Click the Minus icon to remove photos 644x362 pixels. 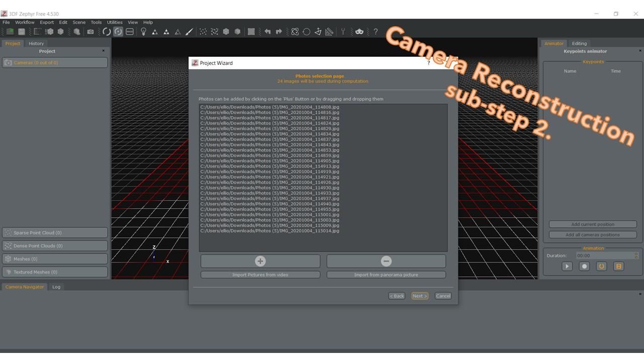click(386, 261)
